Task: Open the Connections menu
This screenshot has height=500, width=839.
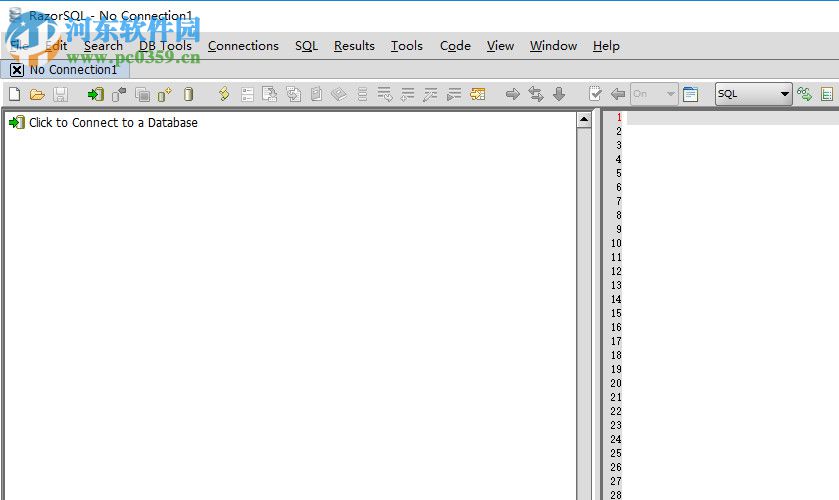Action: tap(243, 46)
